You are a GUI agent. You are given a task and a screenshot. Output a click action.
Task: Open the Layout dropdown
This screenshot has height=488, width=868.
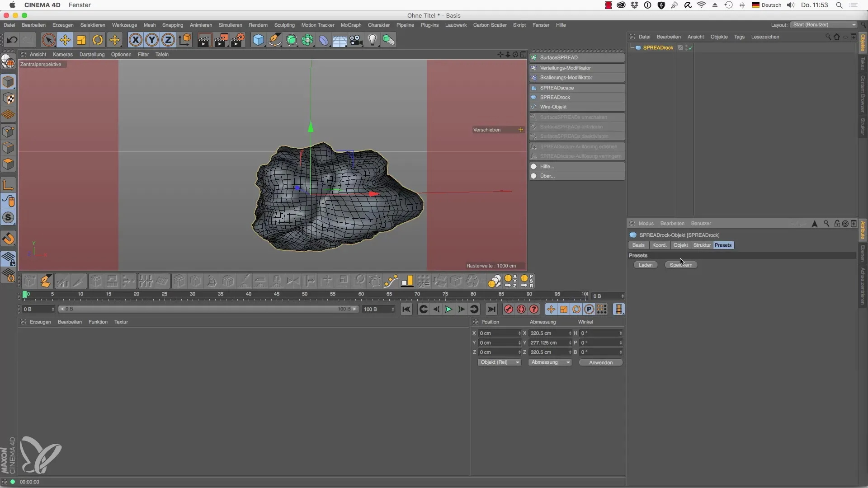[x=824, y=25]
